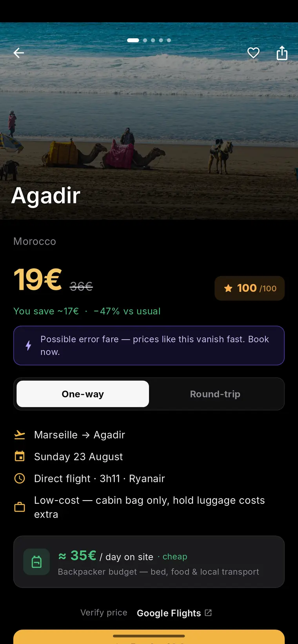Click the lightning bolt error fare icon
This screenshot has height=644, width=298.
click(28, 346)
